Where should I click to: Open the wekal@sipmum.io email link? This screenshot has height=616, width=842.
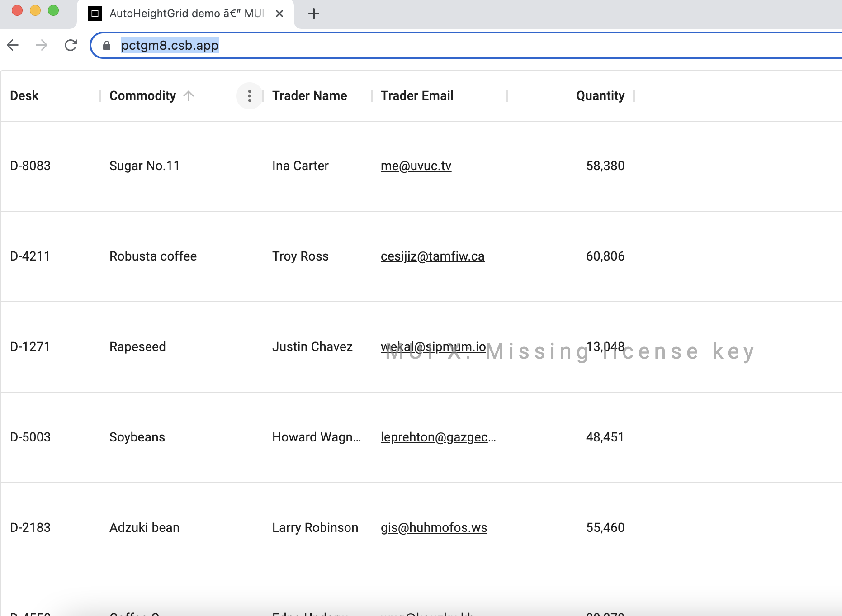[432, 346]
